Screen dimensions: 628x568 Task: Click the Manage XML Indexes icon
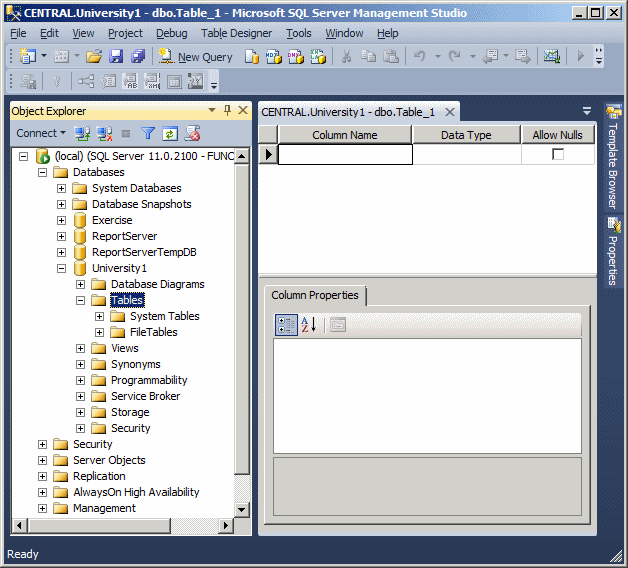point(152,81)
